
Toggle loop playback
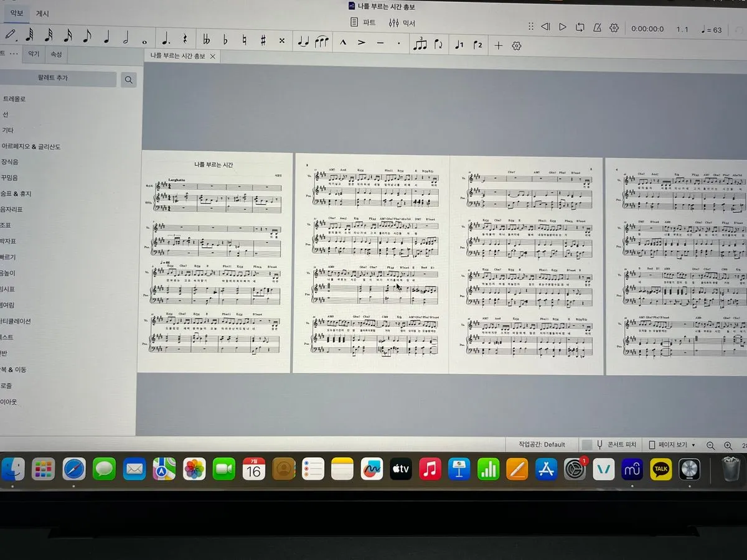point(580,27)
